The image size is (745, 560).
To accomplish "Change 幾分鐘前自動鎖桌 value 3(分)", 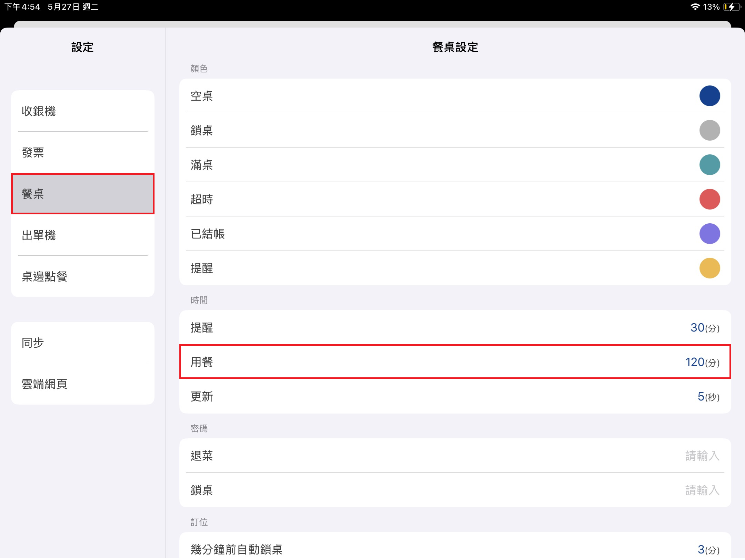I will [708, 549].
